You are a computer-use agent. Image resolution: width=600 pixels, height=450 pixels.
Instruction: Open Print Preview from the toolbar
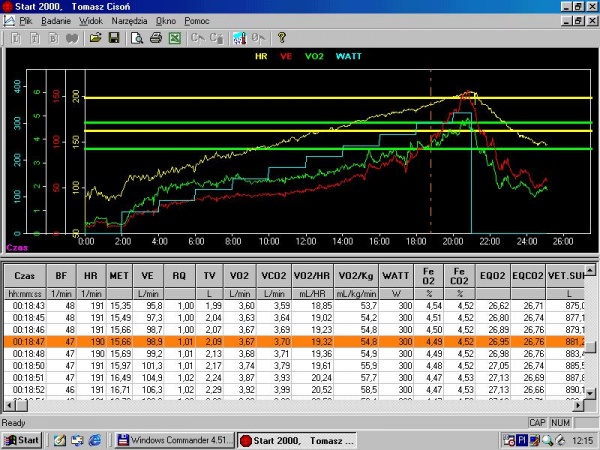[137, 38]
